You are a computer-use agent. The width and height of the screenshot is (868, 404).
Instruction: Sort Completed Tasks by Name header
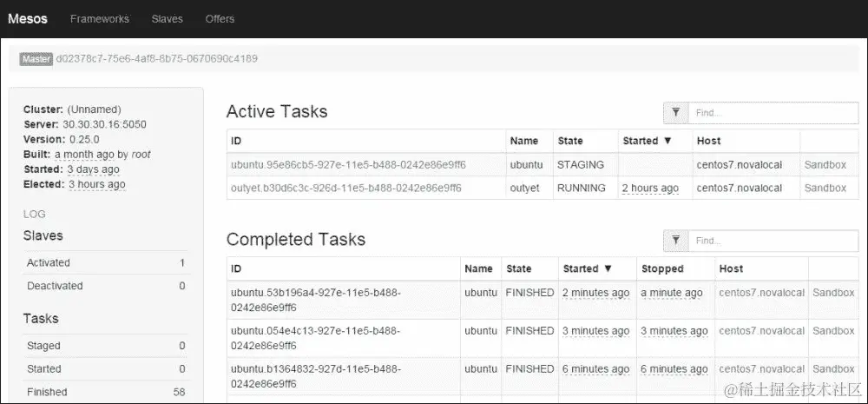(478, 268)
